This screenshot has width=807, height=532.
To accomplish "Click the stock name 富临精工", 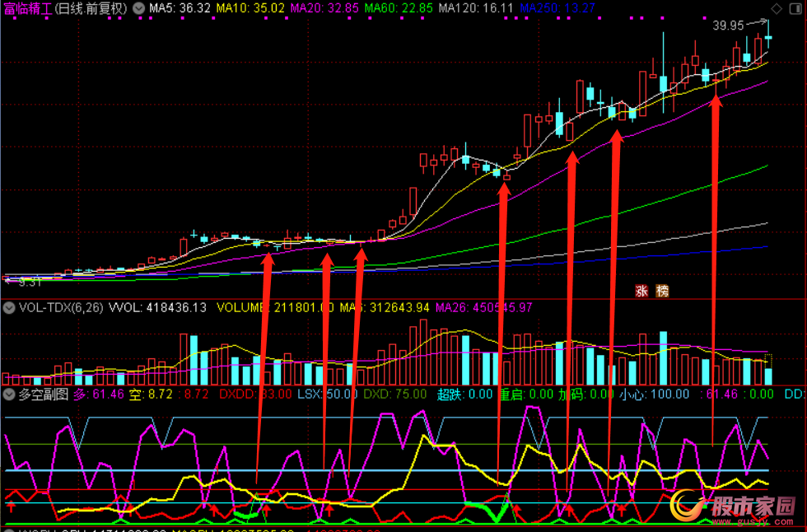I will [27, 8].
